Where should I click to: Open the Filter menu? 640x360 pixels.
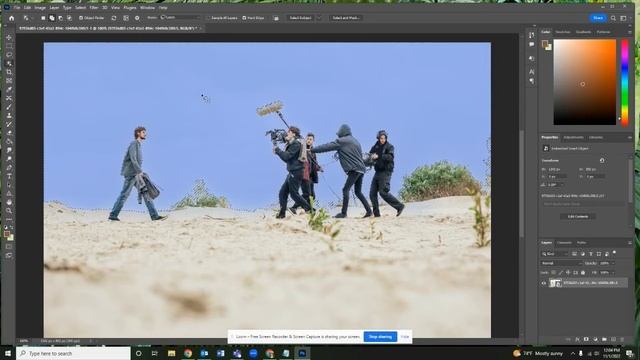93,7
